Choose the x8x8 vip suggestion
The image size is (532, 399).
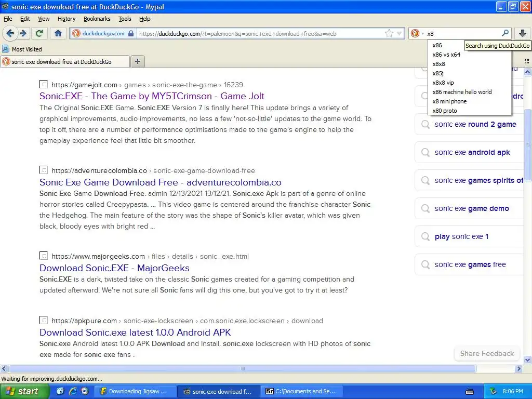pos(469,83)
